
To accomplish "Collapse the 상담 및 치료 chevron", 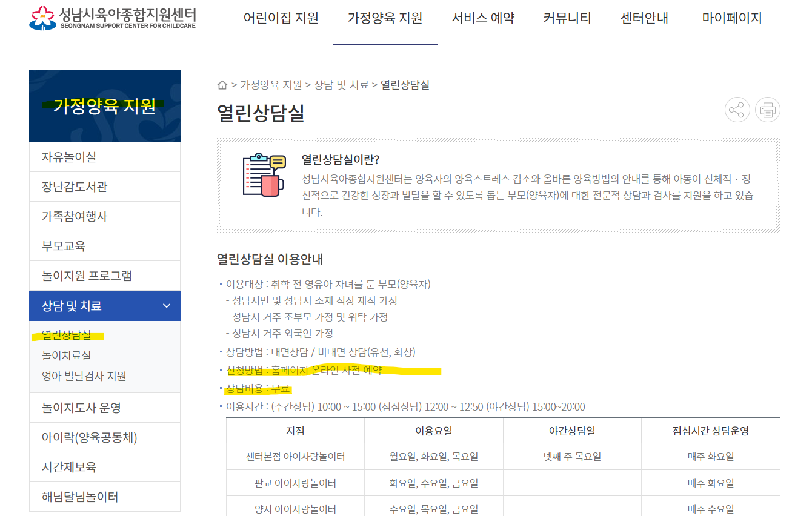I will click(x=167, y=306).
